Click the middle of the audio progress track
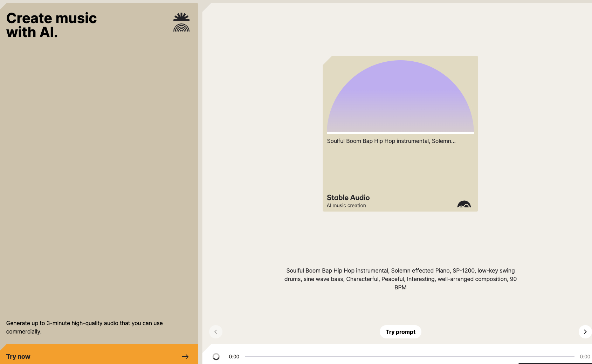Image resolution: width=592 pixels, height=364 pixels. point(409,357)
